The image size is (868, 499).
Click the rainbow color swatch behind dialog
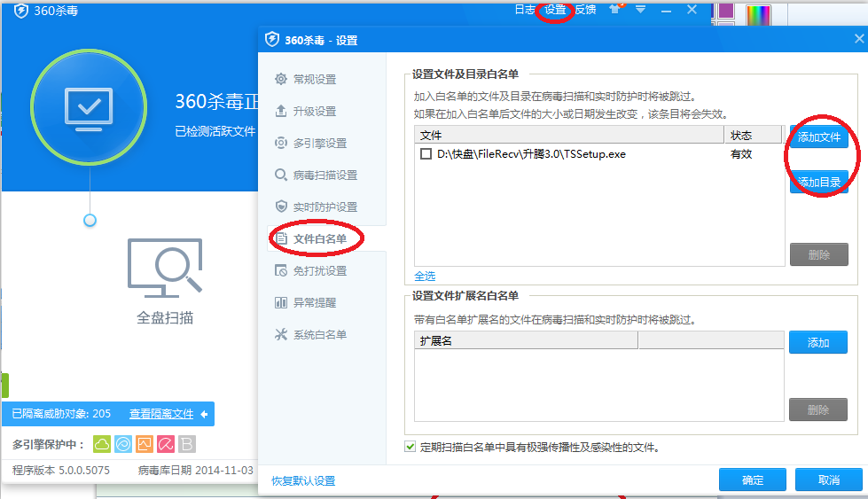click(x=758, y=14)
